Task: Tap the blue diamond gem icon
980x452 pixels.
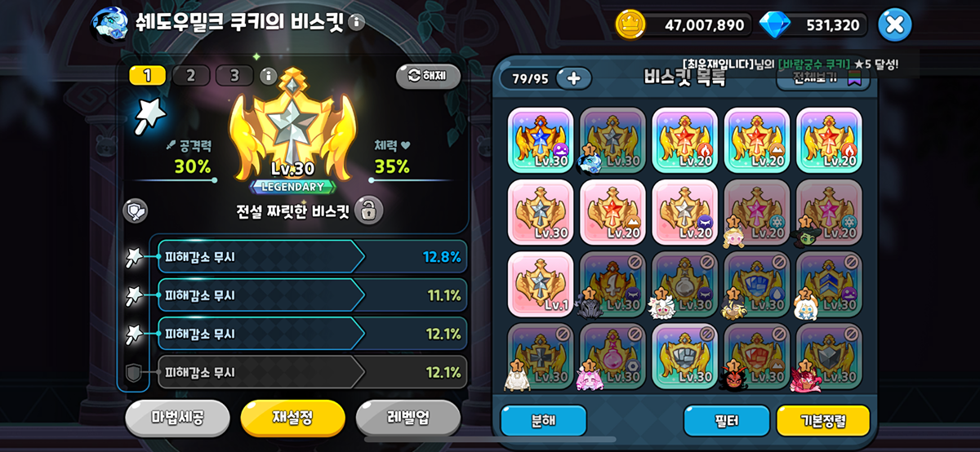Action: pyautogui.click(x=774, y=24)
